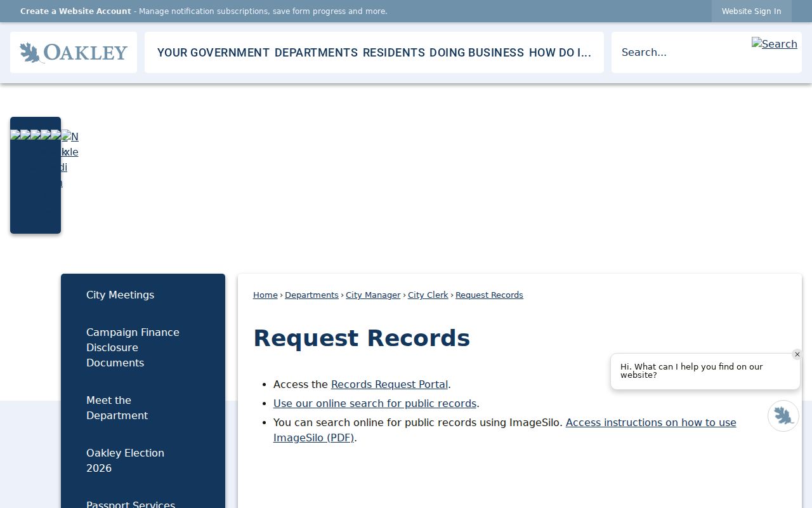Open the chatbot leaf icon

tap(783, 416)
